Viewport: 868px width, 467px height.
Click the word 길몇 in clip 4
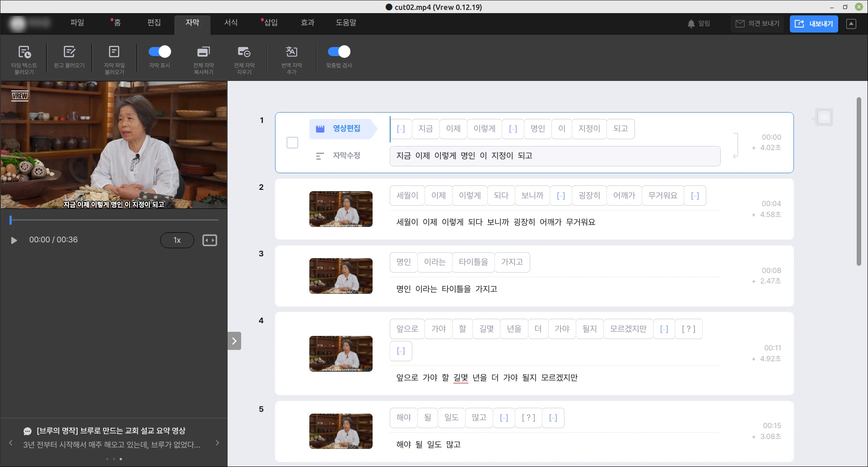point(486,329)
